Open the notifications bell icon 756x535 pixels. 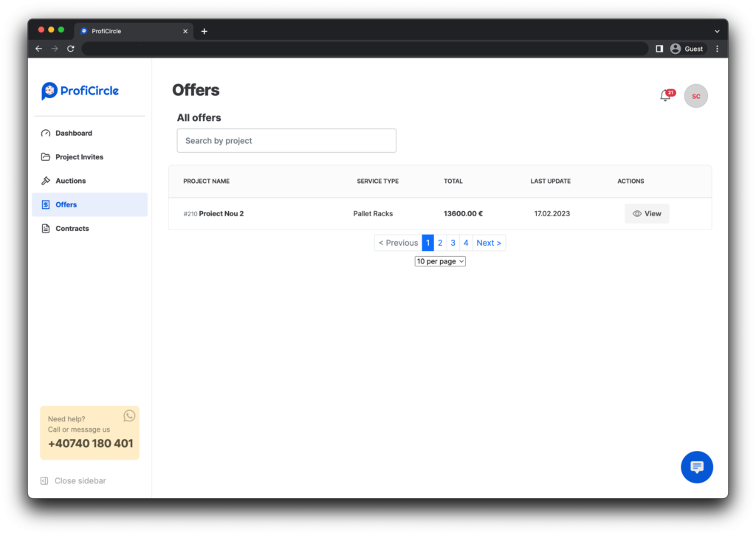coord(665,95)
